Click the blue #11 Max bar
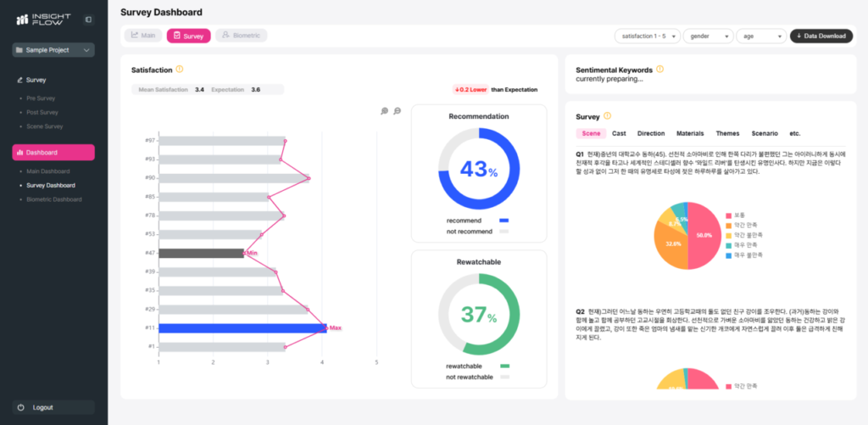 pyautogui.click(x=242, y=328)
